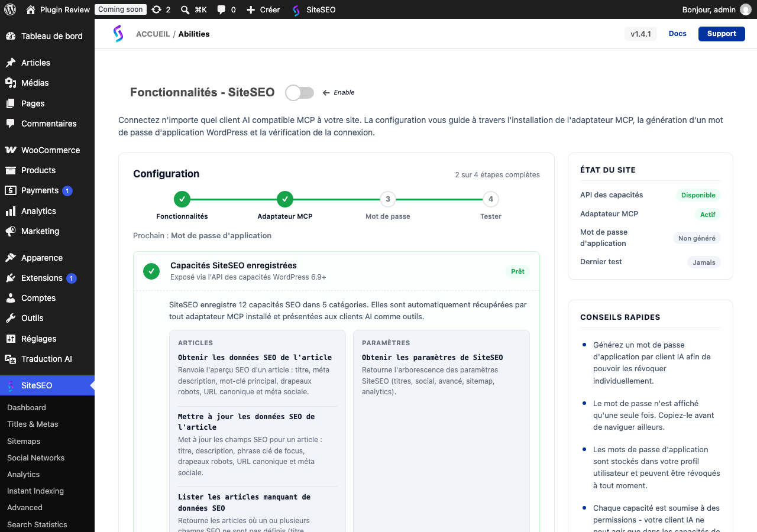Click the Outils wrench icon
Viewport: 757px width, 532px height.
(11, 318)
